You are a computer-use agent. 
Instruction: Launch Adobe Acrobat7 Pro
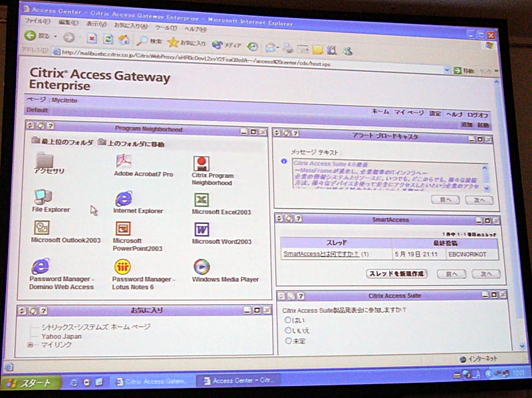point(124,161)
